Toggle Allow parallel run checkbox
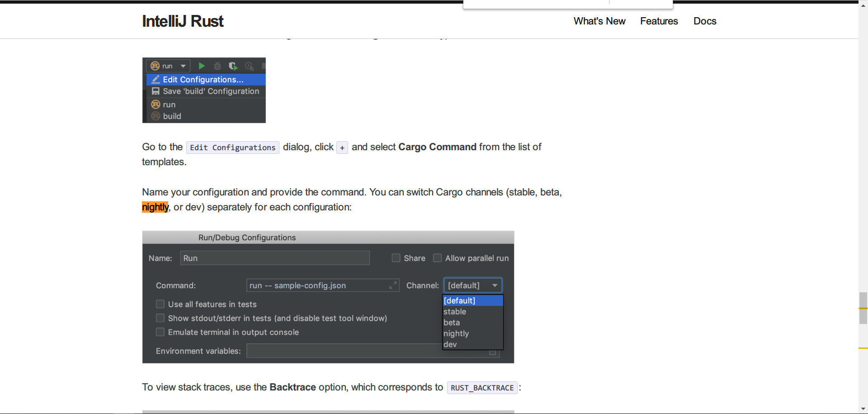This screenshot has height=414, width=868. (x=437, y=258)
